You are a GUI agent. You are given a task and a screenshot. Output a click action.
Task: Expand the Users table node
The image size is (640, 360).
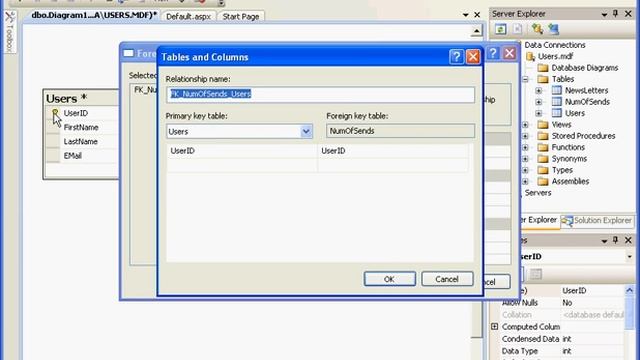click(539, 113)
